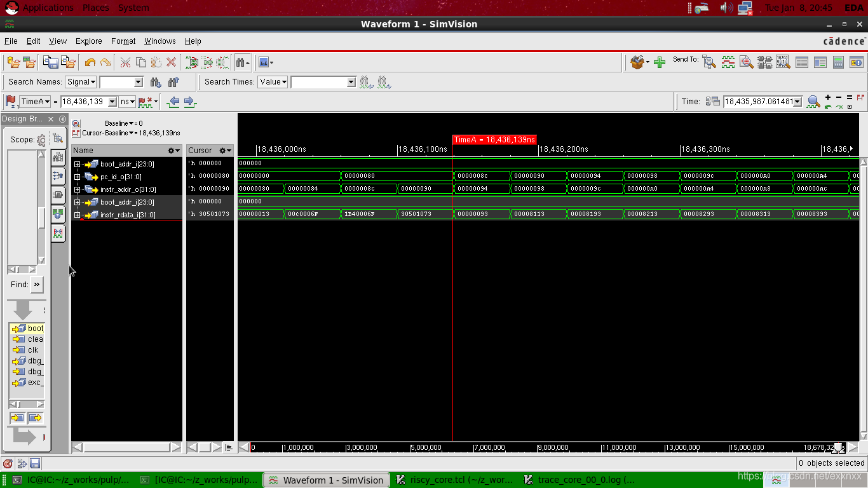Image resolution: width=868 pixels, height=488 pixels.
Task: Open the Explore menu
Action: (88, 41)
